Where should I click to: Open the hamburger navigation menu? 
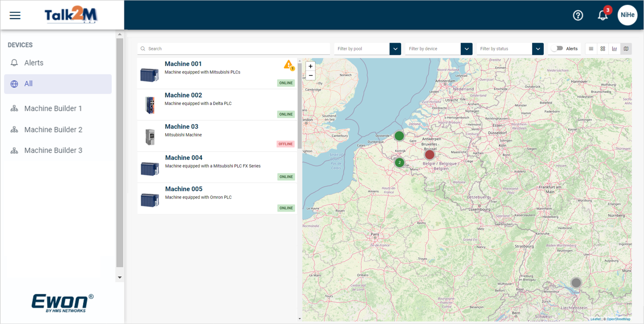coord(15,15)
